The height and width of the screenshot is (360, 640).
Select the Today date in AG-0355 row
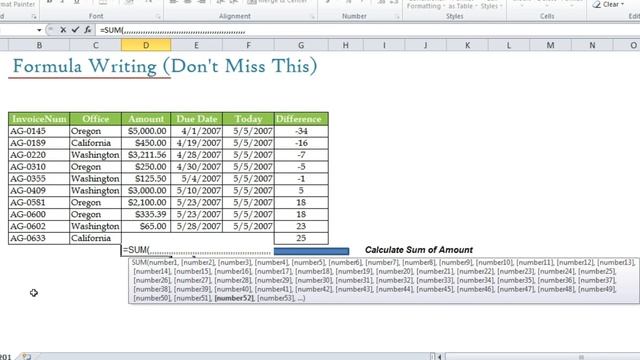(248, 178)
